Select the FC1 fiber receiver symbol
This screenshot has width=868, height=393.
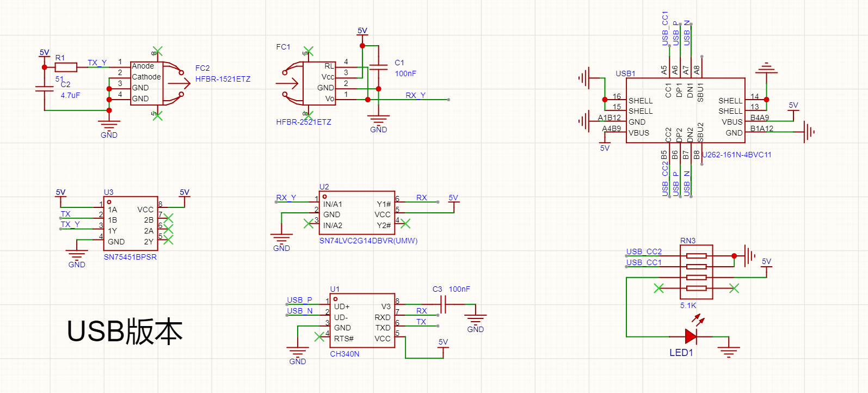point(309,83)
